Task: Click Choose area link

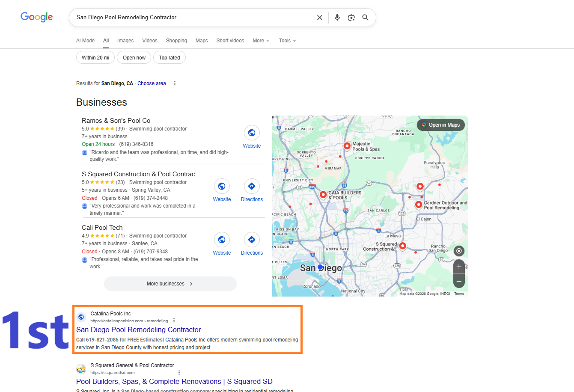Action: [x=152, y=83]
